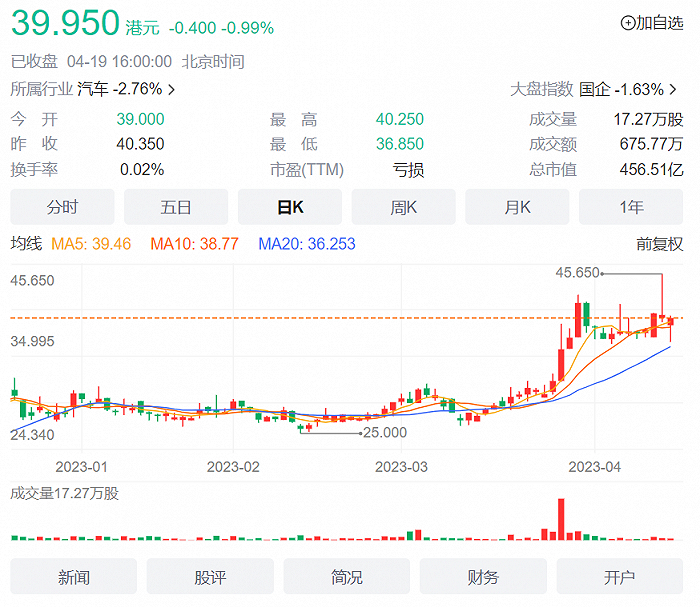Select the 日K chart tab
This screenshot has height=607, width=700.
pos(289,207)
